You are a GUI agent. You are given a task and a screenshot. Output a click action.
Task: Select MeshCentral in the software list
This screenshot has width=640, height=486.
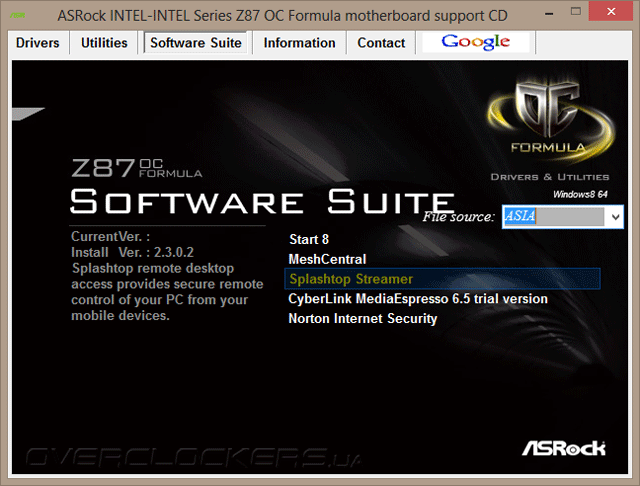point(327,259)
